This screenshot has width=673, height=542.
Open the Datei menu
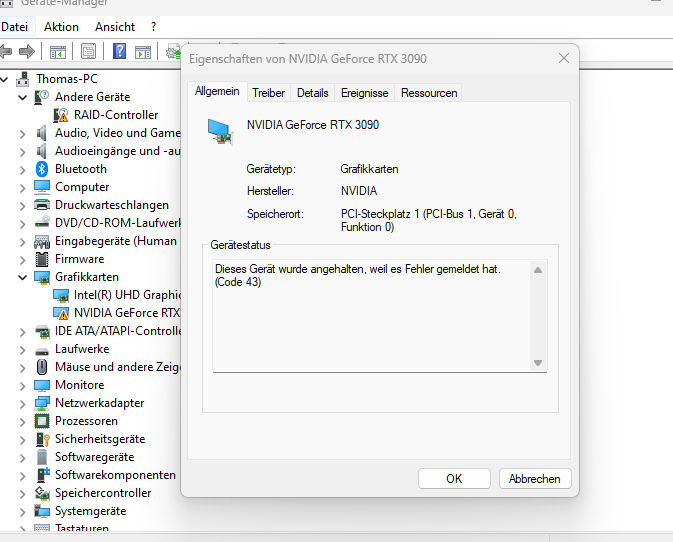click(15, 27)
